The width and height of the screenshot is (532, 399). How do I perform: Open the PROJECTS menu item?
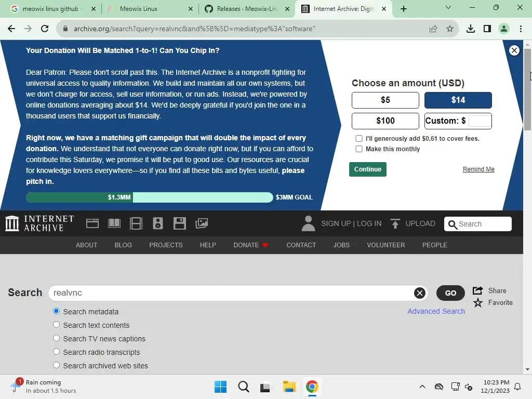click(x=166, y=245)
